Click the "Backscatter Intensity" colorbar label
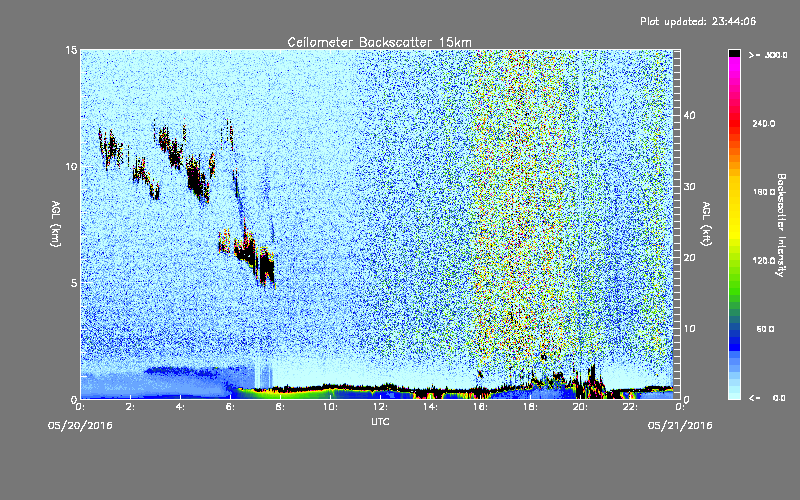 pos(780,225)
